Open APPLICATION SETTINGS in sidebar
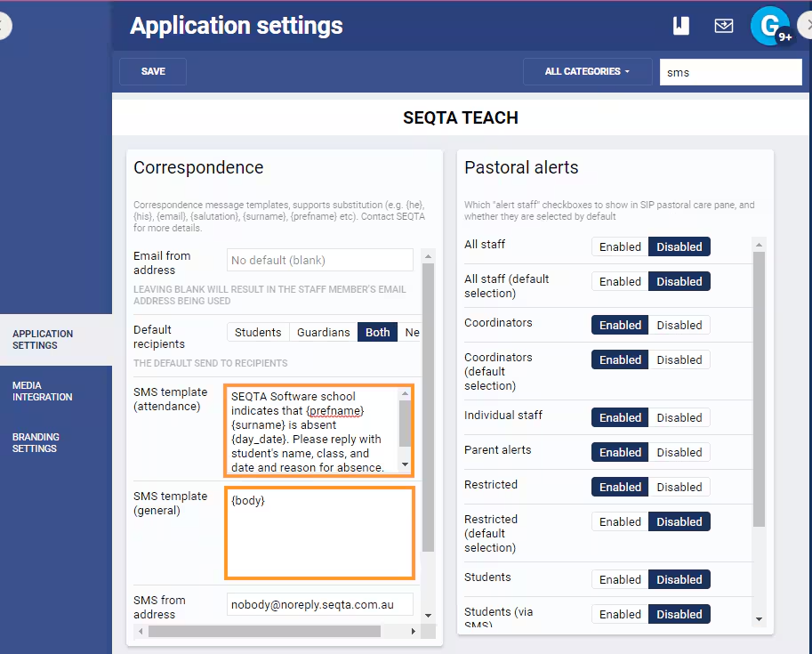The image size is (812, 654). (x=56, y=339)
